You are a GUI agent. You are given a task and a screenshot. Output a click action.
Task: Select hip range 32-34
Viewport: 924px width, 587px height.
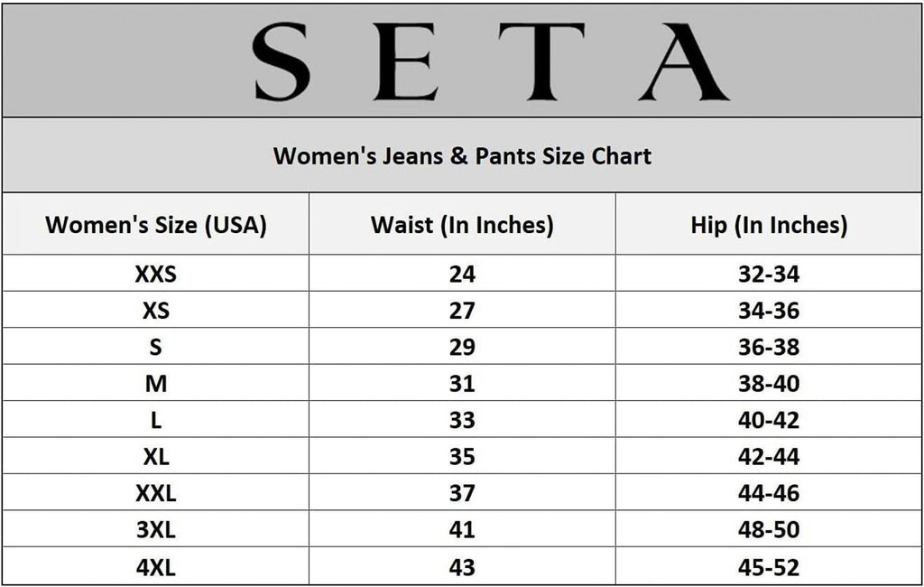[769, 275]
